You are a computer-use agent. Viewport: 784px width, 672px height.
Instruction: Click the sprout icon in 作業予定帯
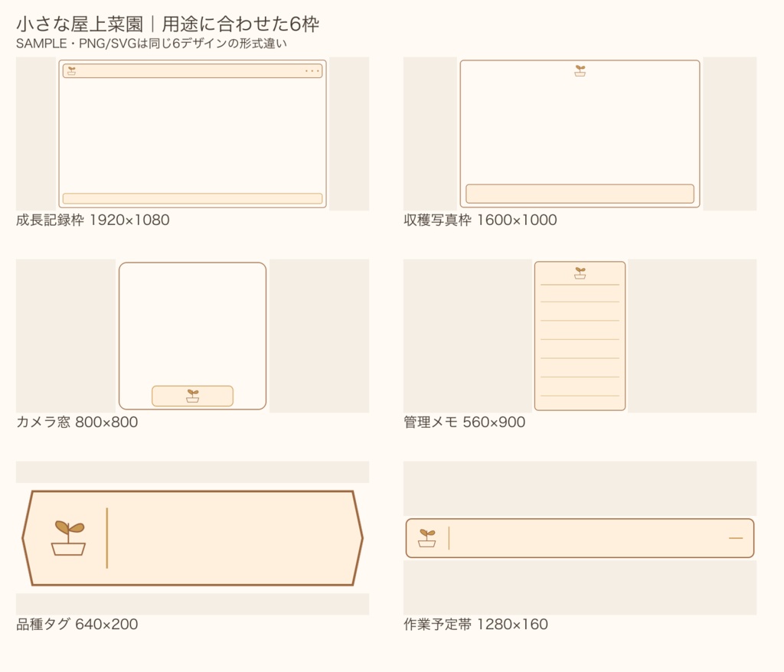coord(427,538)
